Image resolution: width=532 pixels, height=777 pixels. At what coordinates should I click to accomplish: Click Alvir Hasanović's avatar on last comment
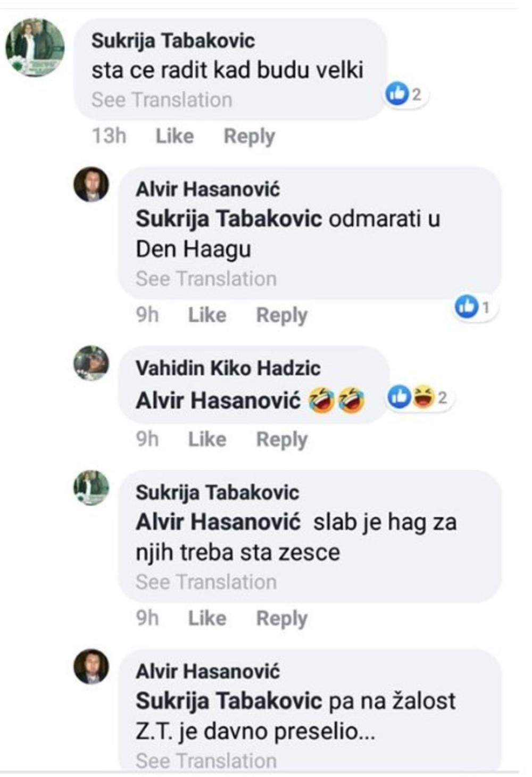pyautogui.click(x=91, y=666)
